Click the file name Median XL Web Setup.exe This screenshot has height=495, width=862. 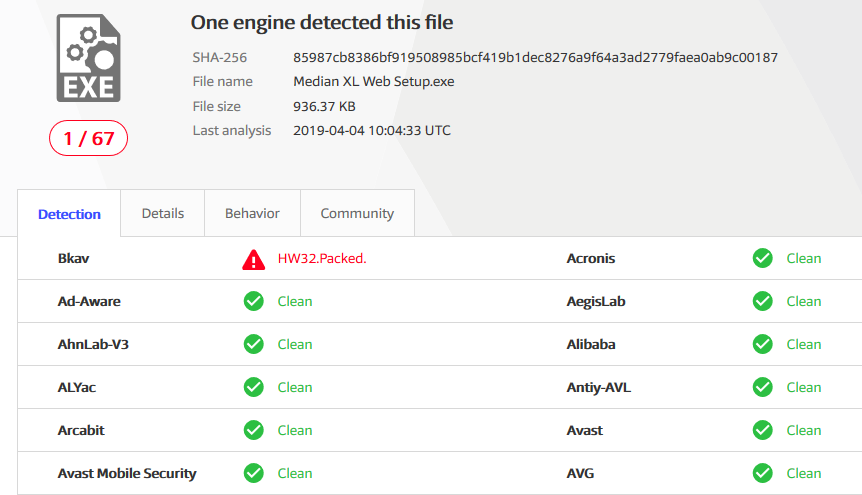pos(374,81)
